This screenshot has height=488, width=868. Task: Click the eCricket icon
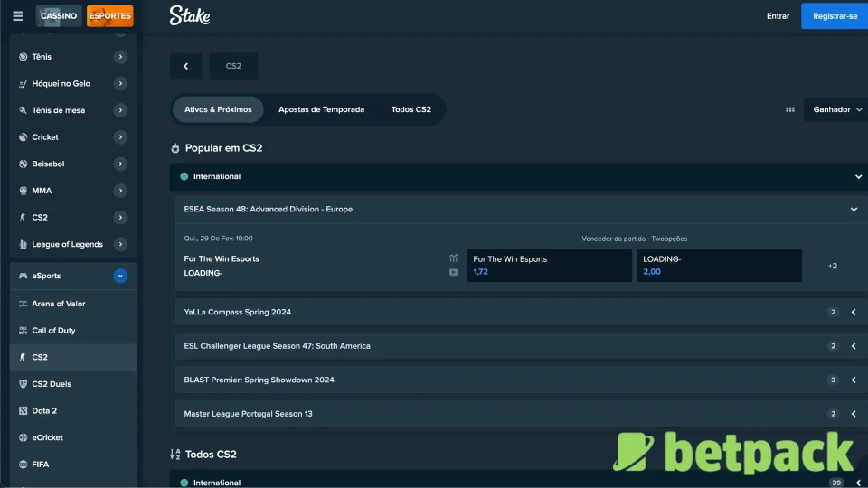click(23, 437)
